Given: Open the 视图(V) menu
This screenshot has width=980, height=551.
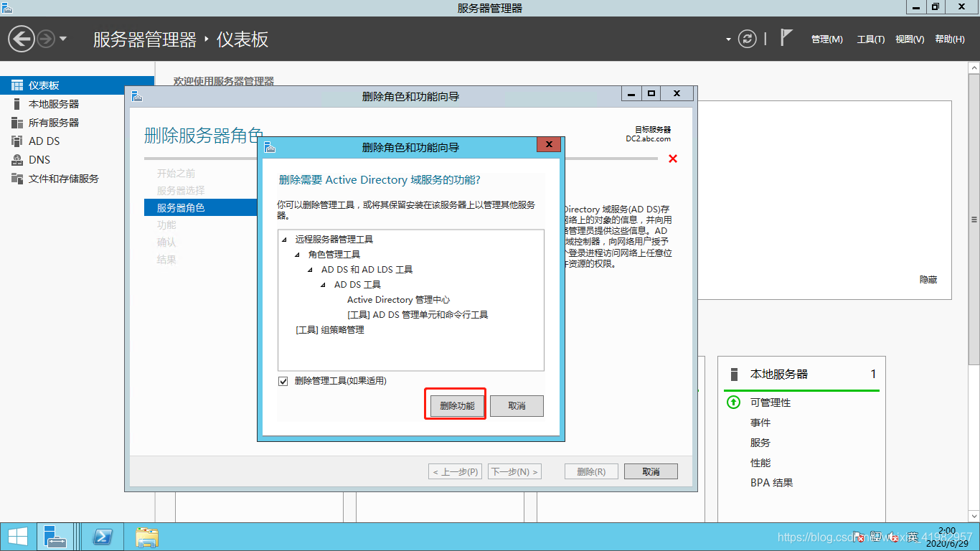Looking at the screenshot, I should point(910,39).
